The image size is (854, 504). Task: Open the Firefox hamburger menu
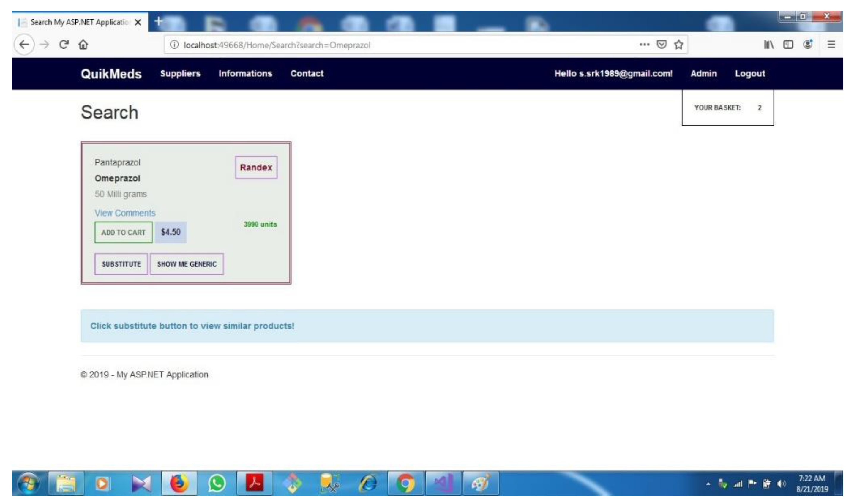[x=831, y=44]
